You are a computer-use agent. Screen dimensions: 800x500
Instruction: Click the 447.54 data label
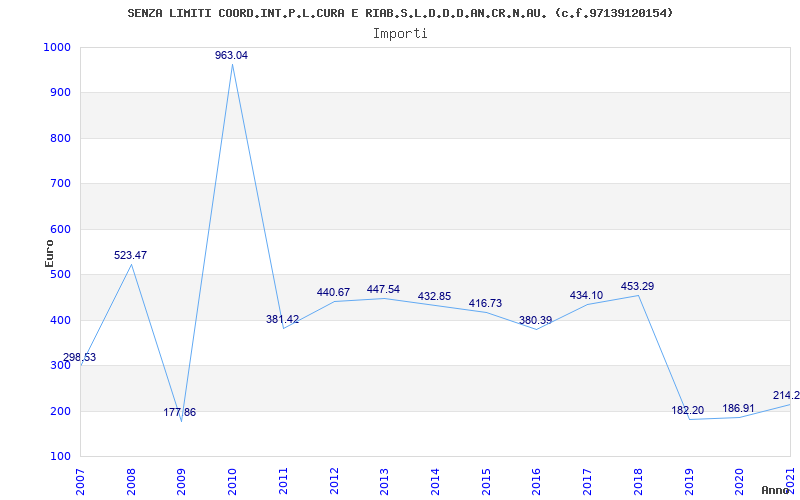click(x=383, y=290)
